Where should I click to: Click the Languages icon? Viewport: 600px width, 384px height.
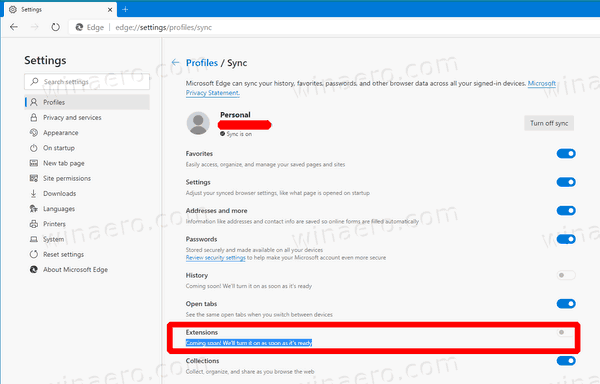[x=34, y=208]
